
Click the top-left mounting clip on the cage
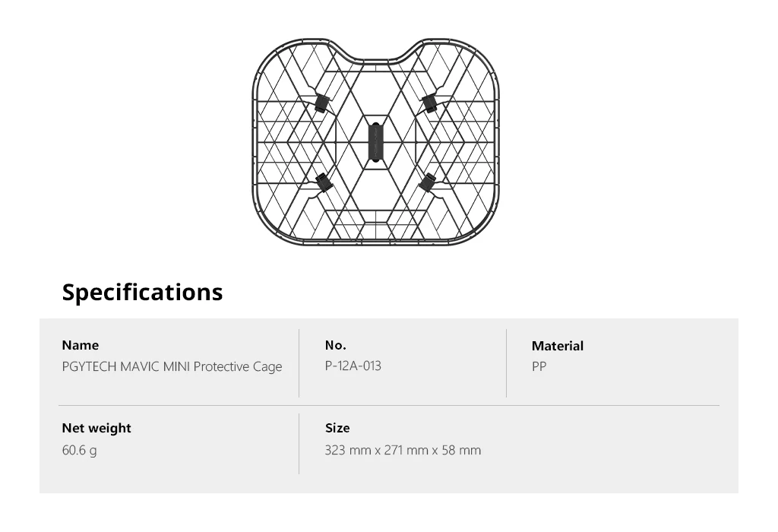(322, 102)
